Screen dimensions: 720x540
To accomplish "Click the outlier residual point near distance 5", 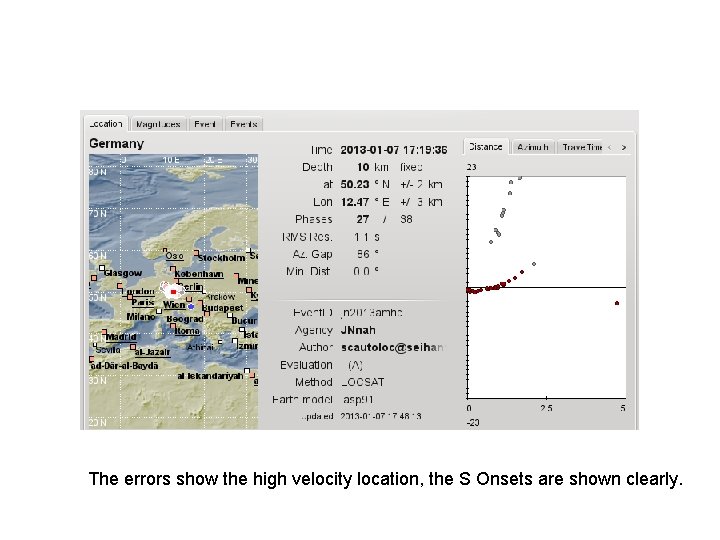I will [617, 303].
